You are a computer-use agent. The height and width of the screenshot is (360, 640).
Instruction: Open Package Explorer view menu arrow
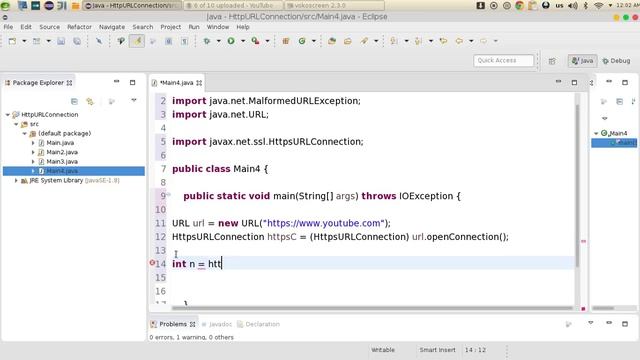click(133, 100)
